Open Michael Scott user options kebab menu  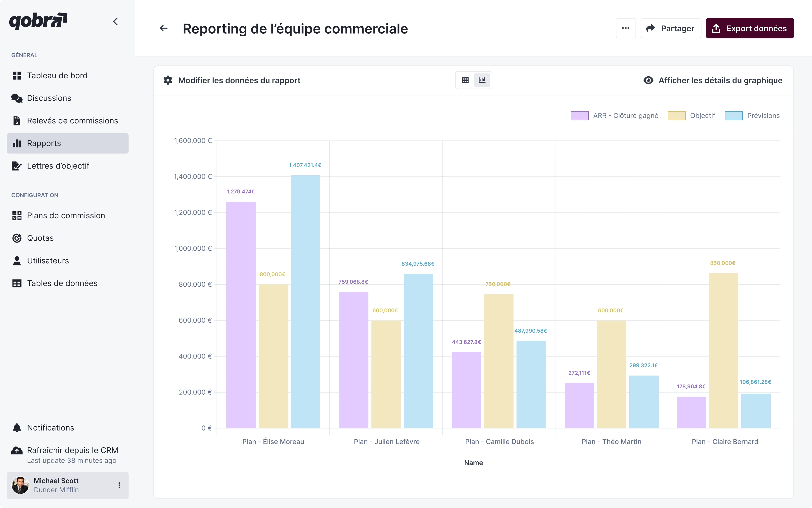click(x=119, y=485)
